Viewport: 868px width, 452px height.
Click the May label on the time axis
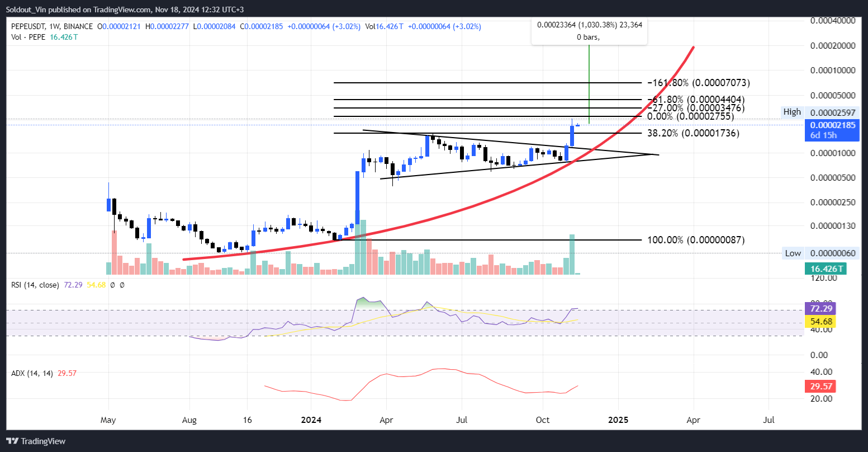(x=109, y=419)
